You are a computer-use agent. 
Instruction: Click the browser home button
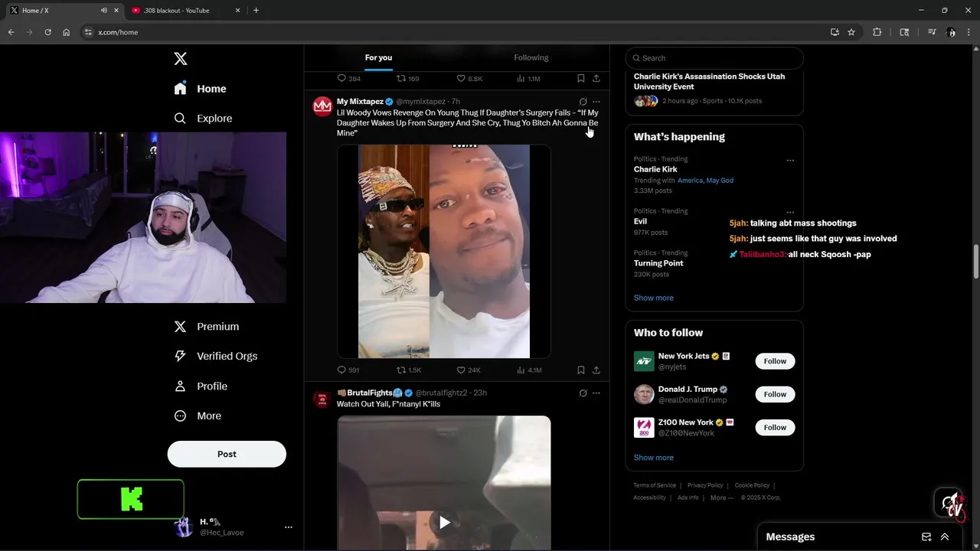[x=67, y=32]
